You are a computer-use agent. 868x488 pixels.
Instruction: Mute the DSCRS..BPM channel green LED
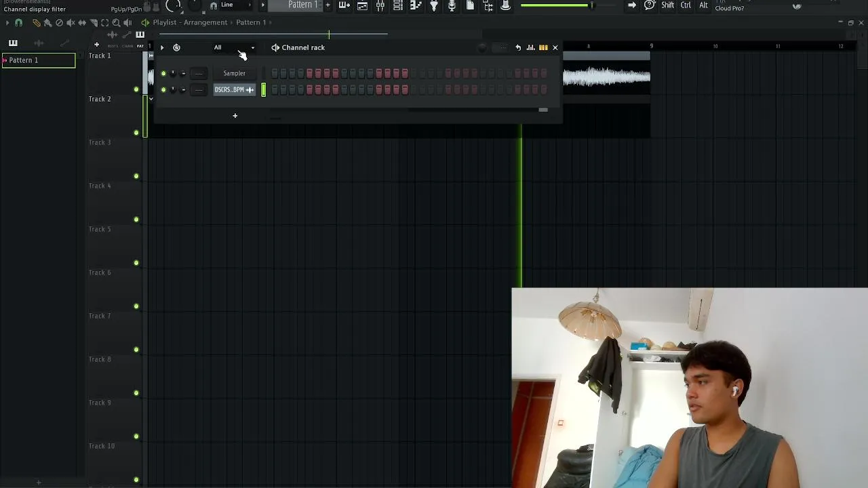pyautogui.click(x=163, y=89)
